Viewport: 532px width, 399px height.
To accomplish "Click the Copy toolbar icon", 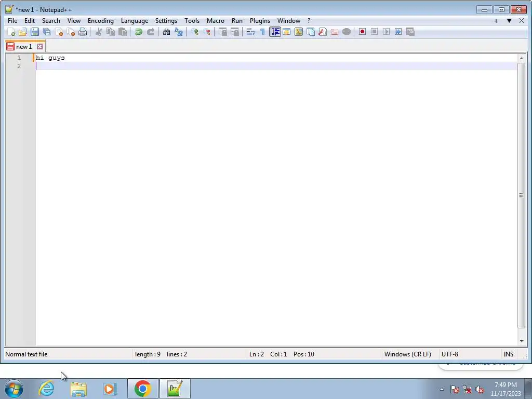I will click(111, 32).
